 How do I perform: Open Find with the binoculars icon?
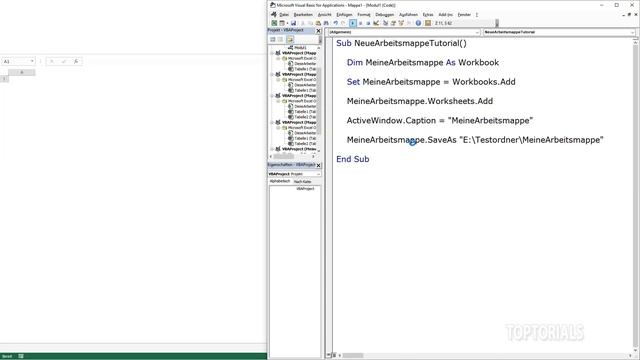click(x=326, y=23)
